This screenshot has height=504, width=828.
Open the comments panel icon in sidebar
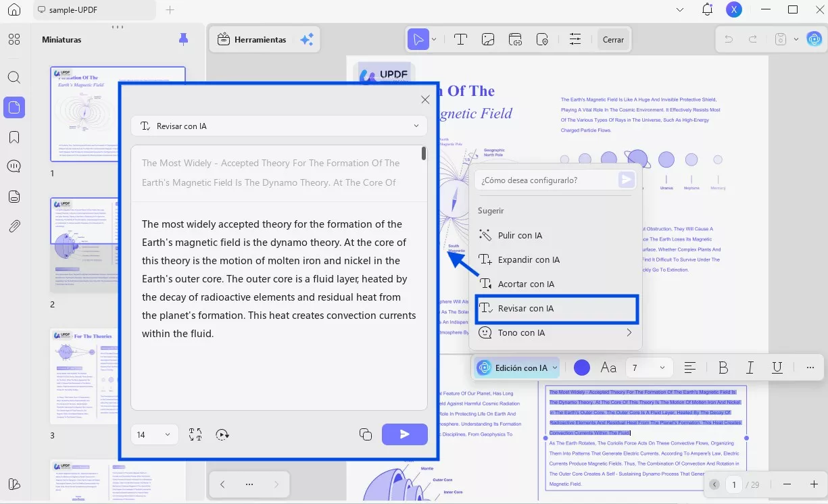coord(14,166)
